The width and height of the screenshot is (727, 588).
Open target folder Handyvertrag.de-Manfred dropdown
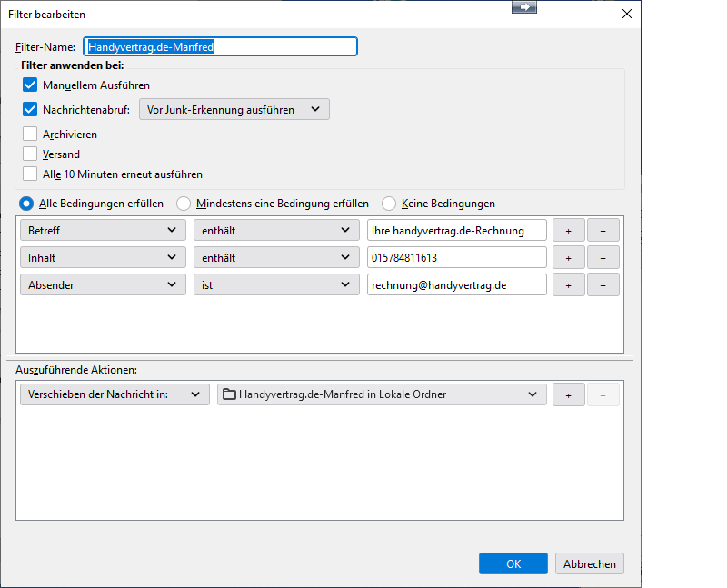(x=382, y=394)
